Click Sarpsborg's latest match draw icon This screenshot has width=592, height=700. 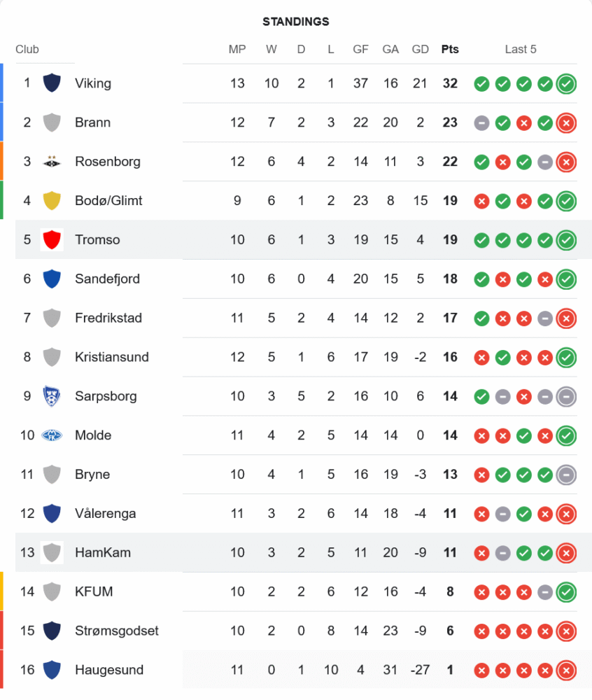566,397
